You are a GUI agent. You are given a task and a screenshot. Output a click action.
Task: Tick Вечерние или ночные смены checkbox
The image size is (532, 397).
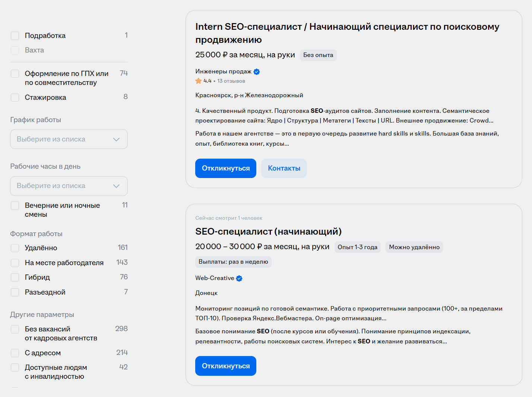coord(15,206)
